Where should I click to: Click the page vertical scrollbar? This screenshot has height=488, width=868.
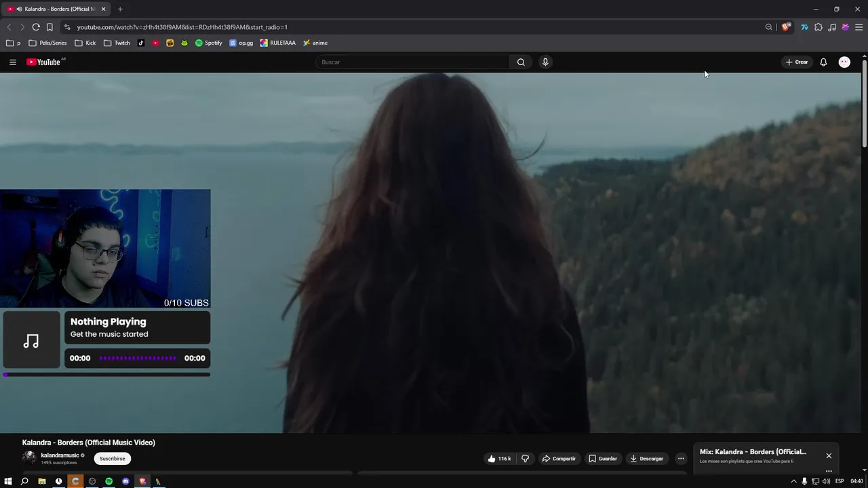(865, 103)
